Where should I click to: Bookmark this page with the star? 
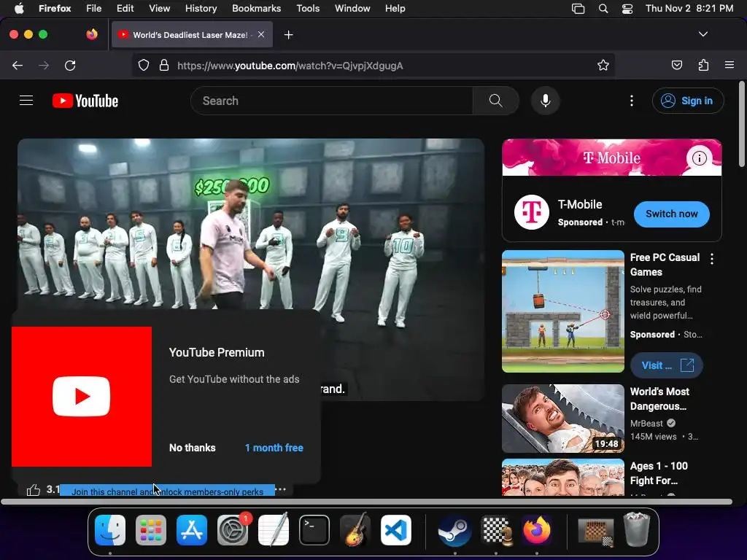[x=603, y=65]
